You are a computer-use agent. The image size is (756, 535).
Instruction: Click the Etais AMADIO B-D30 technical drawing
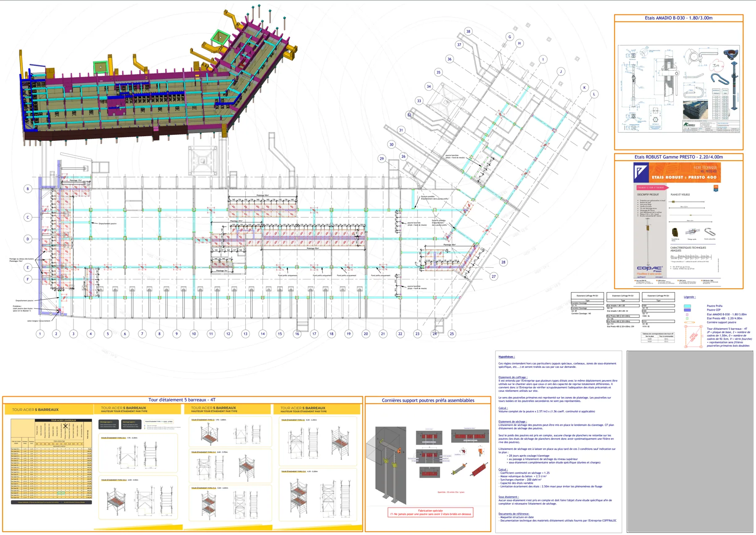click(679, 88)
